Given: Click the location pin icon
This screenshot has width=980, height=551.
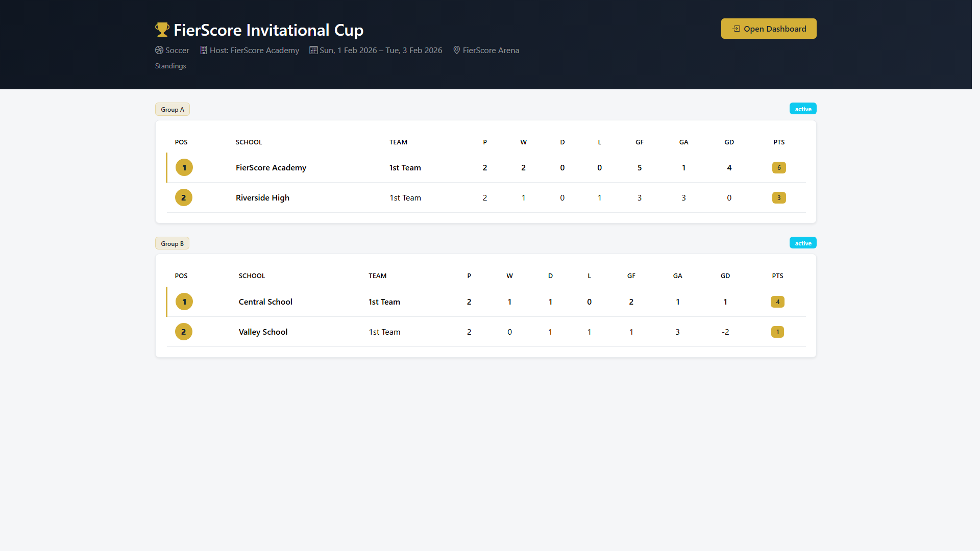Looking at the screenshot, I should [x=457, y=50].
